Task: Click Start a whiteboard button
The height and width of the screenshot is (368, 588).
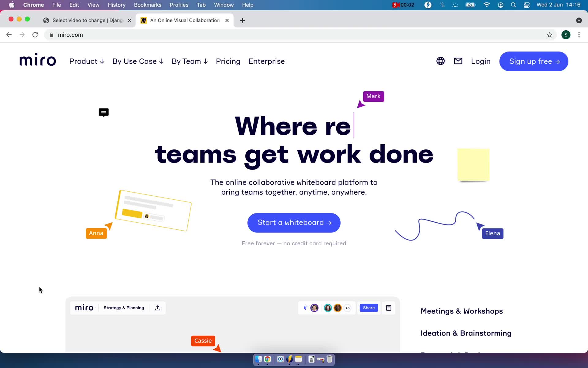Action: (294, 223)
